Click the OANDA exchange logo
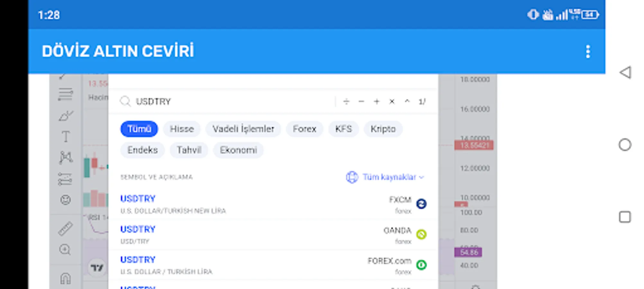Image resolution: width=644 pixels, height=289 pixels. click(x=421, y=234)
